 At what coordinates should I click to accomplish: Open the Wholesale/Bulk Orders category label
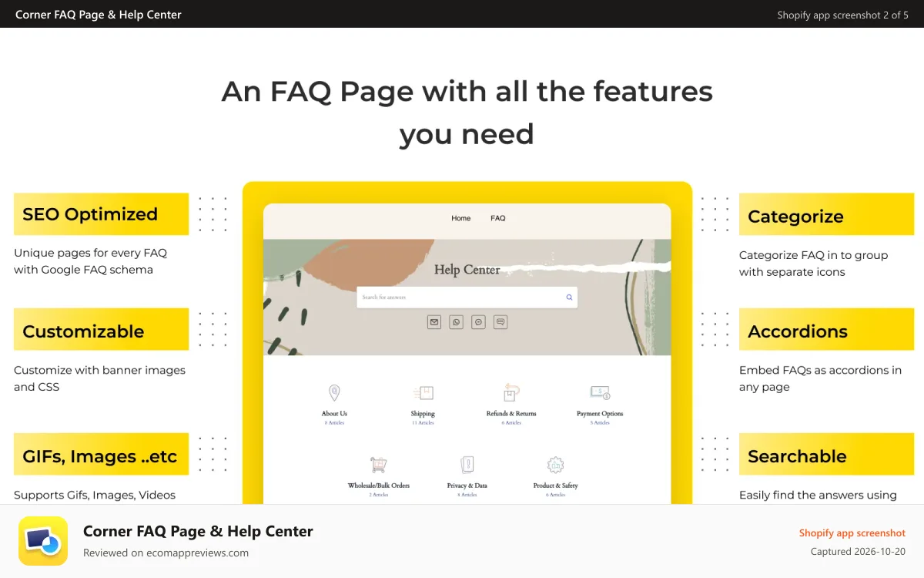tap(379, 486)
